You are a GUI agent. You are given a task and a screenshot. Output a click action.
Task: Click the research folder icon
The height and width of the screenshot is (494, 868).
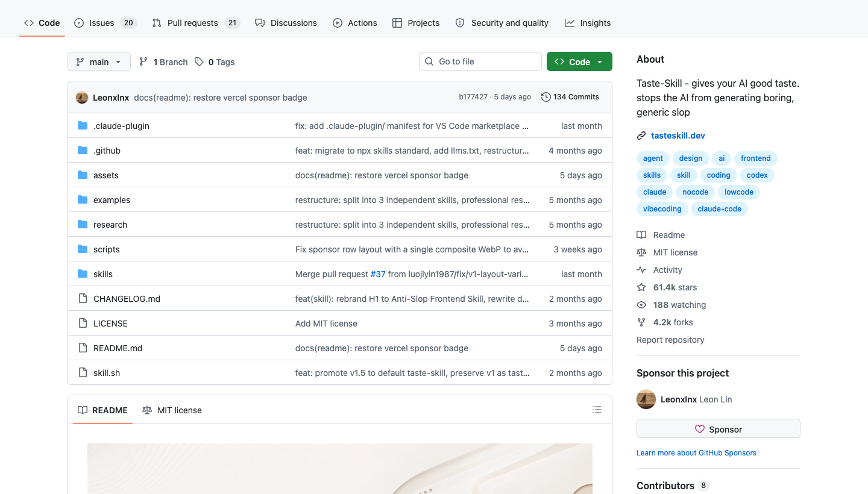click(83, 225)
